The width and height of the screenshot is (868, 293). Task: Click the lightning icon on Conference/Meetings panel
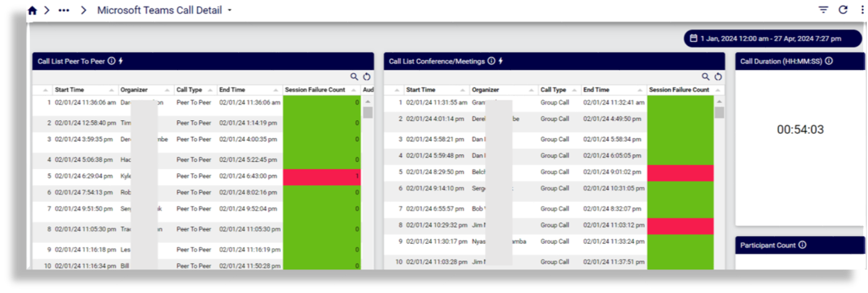pos(501,61)
